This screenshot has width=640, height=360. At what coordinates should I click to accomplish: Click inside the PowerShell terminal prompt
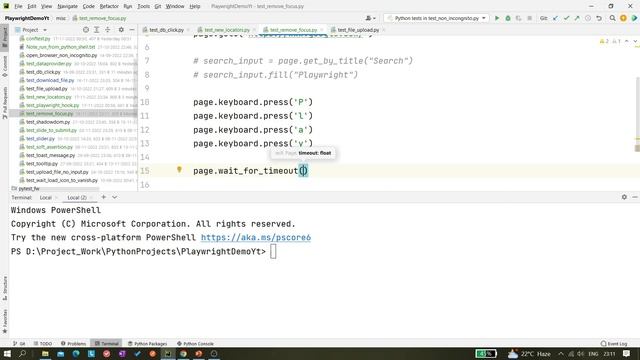point(273,251)
